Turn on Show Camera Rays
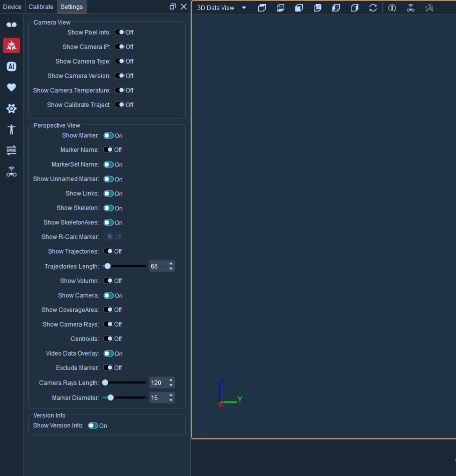This screenshot has height=476, width=456. [108, 324]
